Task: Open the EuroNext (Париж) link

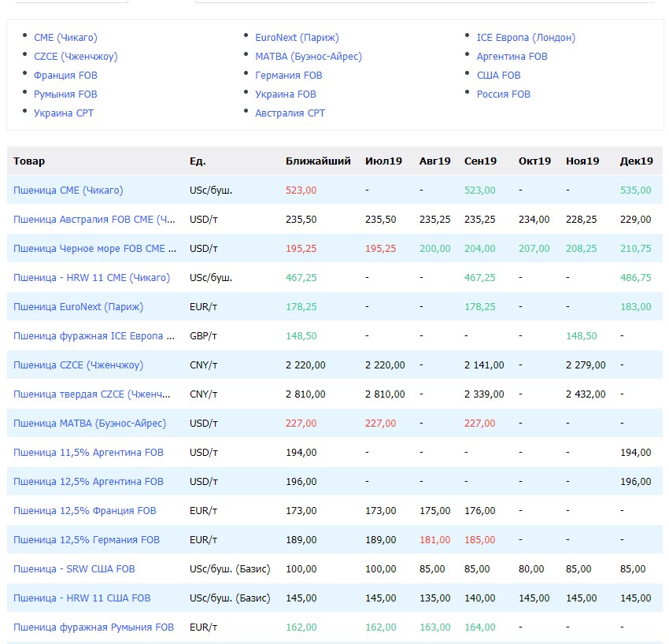Action: click(297, 38)
